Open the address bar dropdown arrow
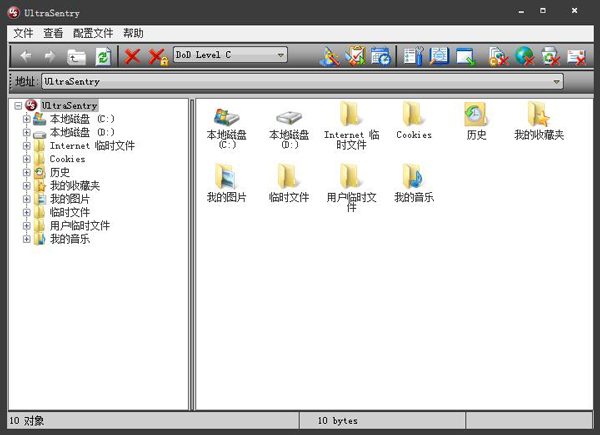 pyautogui.click(x=556, y=81)
